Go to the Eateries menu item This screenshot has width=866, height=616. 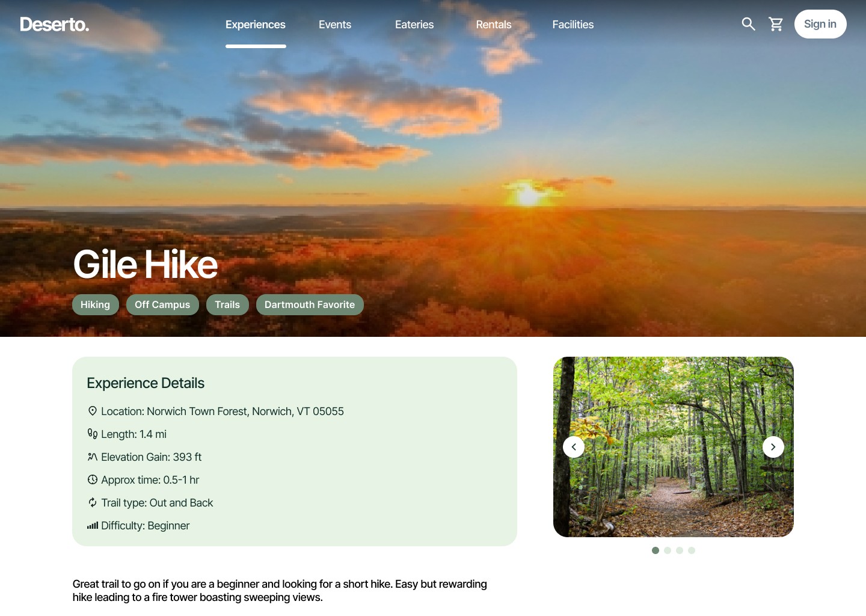click(x=414, y=25)
